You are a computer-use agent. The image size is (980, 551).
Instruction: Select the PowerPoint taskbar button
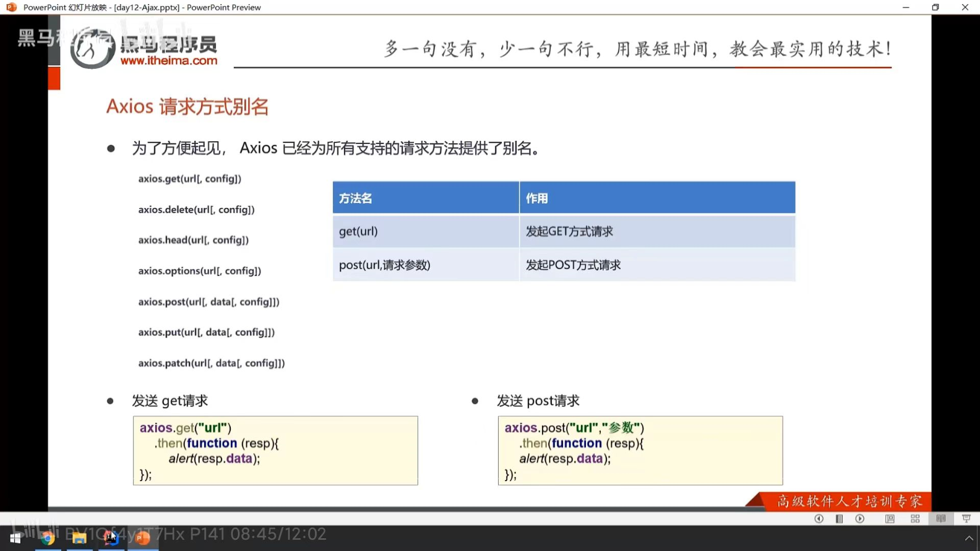[143, 538]
